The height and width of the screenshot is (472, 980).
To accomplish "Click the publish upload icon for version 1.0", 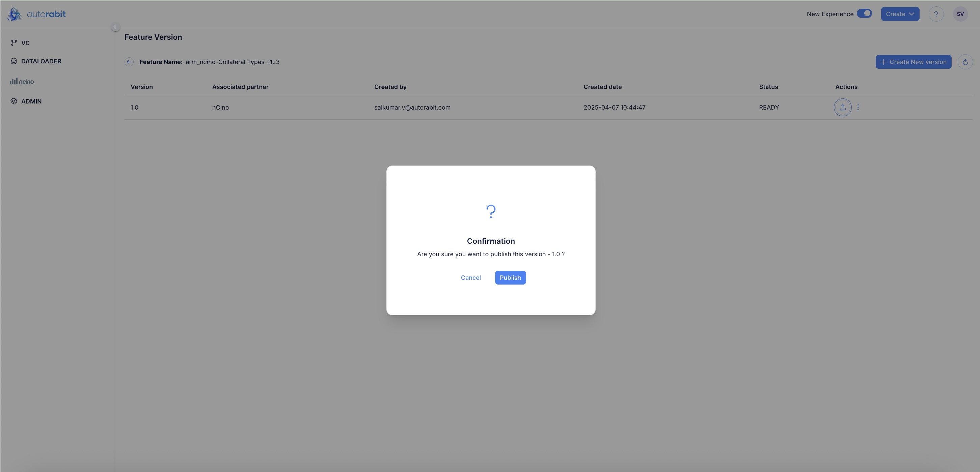I will coord(842,107).
